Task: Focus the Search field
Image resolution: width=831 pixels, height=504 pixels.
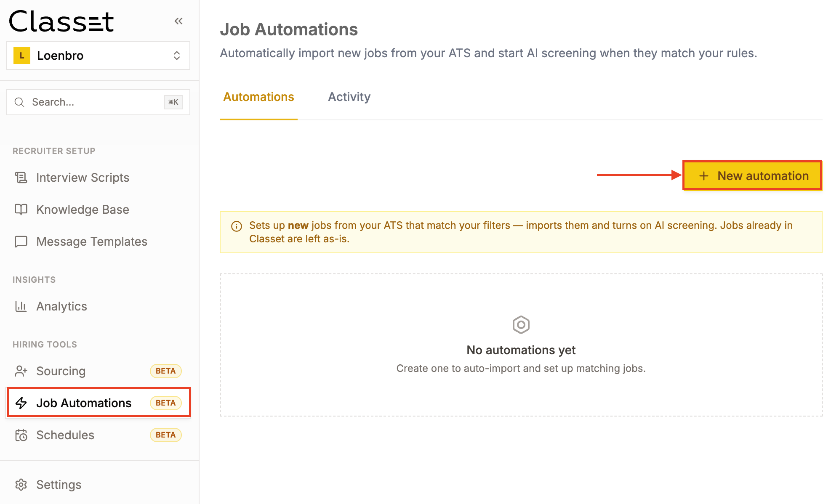Action: point(98,102)
